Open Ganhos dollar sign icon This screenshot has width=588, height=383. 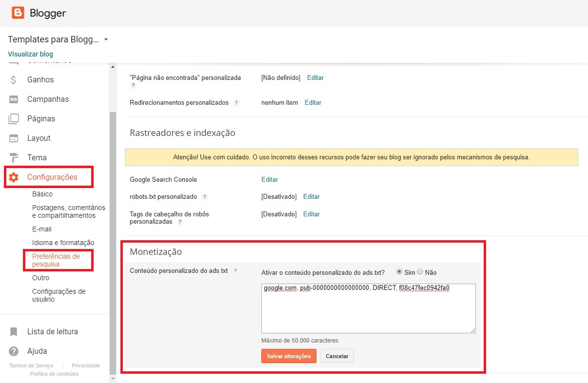pyautogui.click(x=14, y=79)
